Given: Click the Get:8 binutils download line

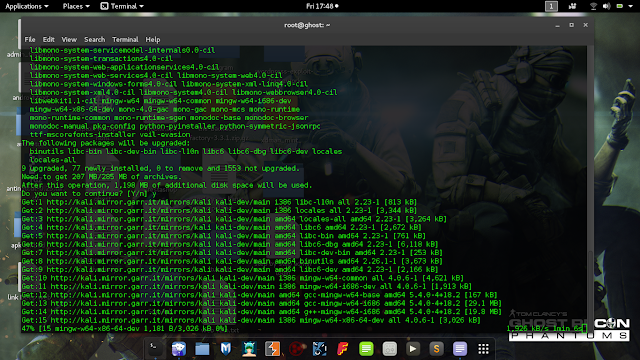Looking at the screenshot, I should click(232, 261).
